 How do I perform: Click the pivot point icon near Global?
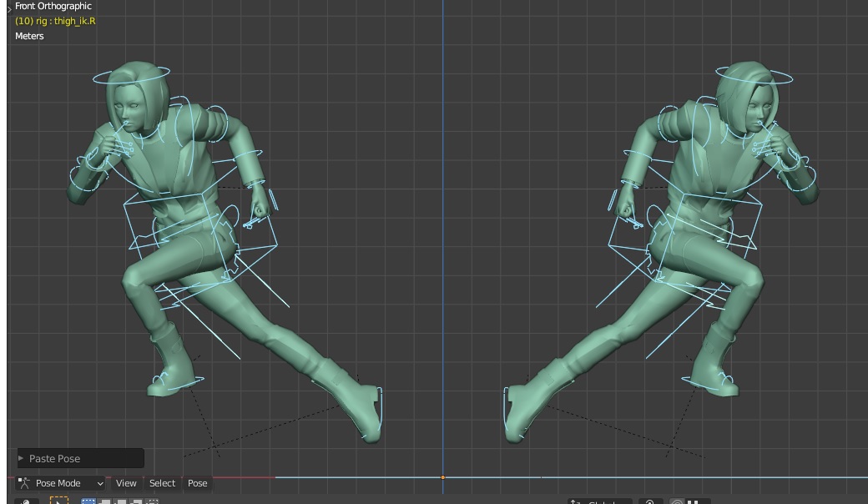click(652, 501)
